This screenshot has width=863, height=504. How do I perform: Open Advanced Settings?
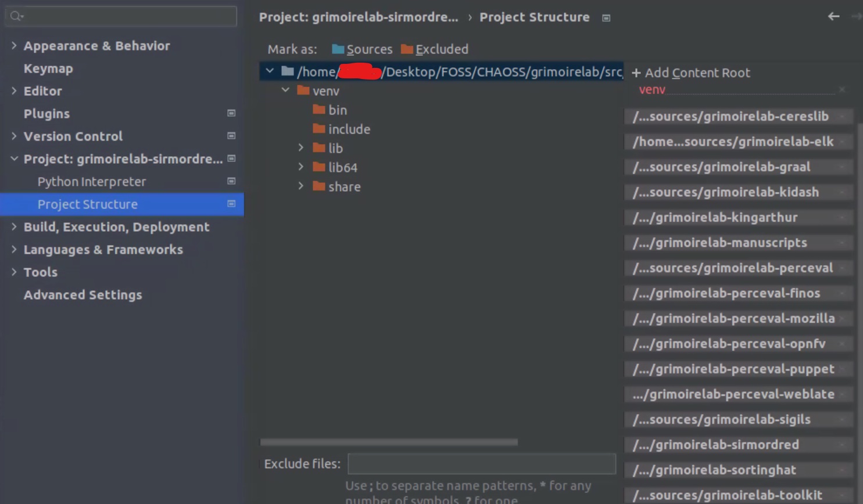[x=83, y=294]
